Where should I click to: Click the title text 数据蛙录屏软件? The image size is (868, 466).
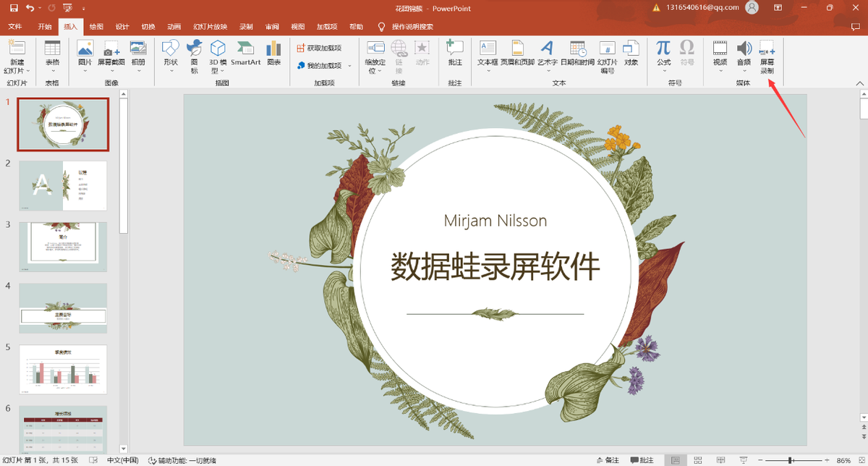point(495,267)
